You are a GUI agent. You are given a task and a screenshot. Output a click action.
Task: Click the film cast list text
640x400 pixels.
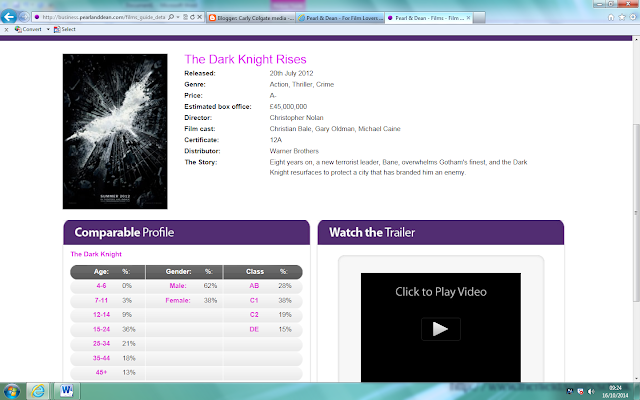pyautogui.click(x=335, y=129)
